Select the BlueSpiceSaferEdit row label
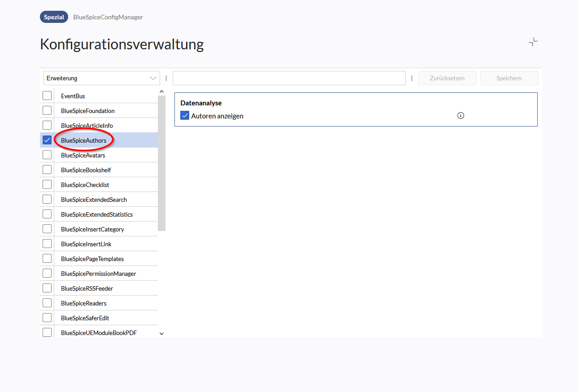Viewport: 578px width, 392px height. coord(85,318)
